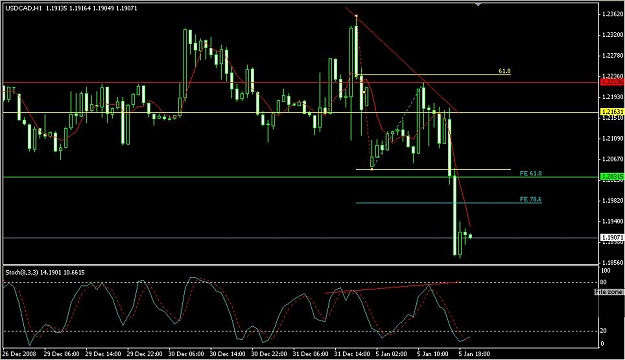Screen dimensions: 625x360
Task: Click the 1.18560 price scale value
Action: pyautogui.click(x=612, y=263)
